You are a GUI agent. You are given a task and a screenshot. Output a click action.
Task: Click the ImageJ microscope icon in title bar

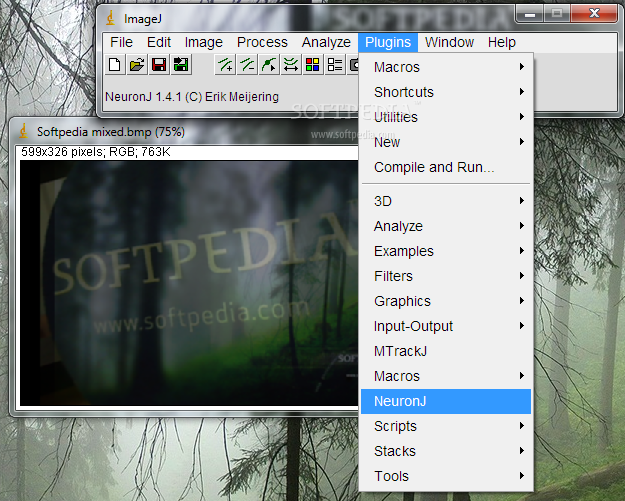click(x=110, y=18)
